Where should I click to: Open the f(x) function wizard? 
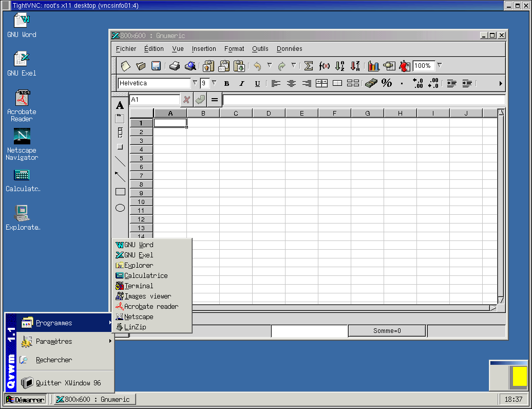coord(324,66)
